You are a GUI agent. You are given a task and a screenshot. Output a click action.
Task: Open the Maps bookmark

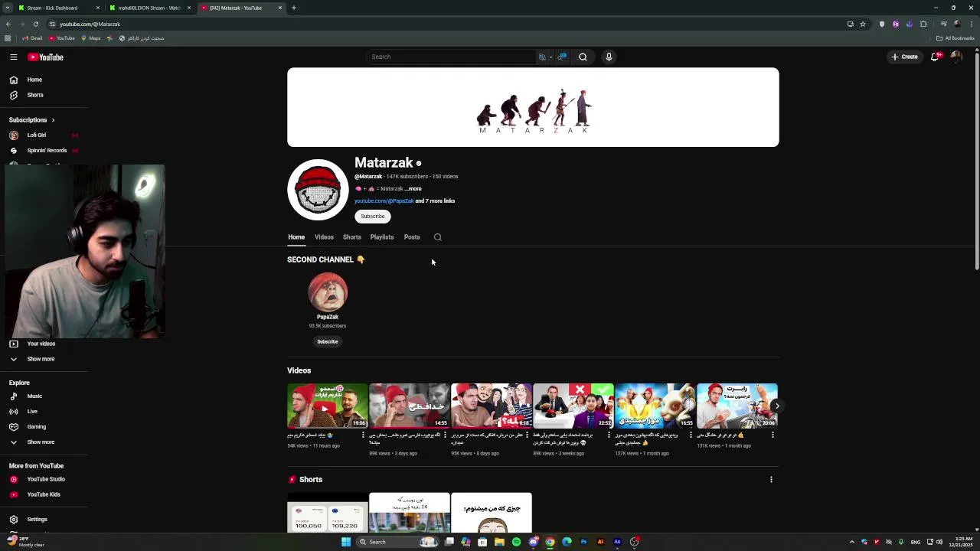[x=90, y=38]
